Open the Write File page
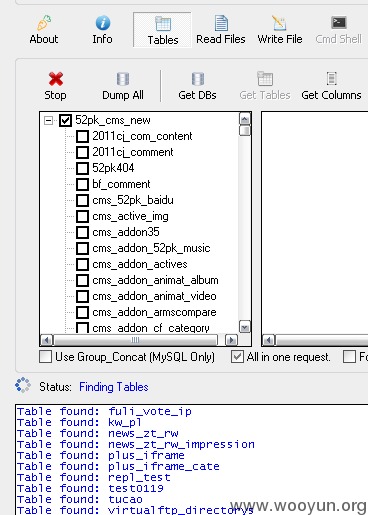Image resolution: width=368 pixels, height=515 pixels. [x=280, y=30]
